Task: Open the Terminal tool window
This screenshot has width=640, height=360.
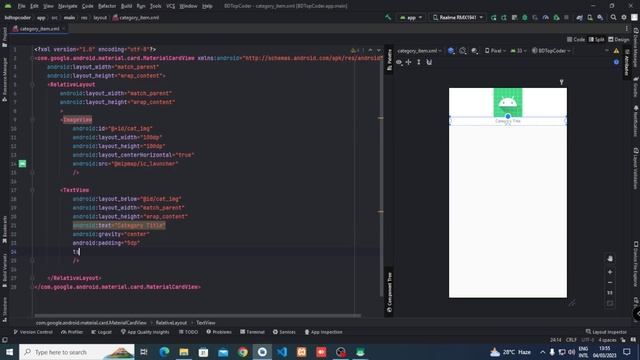Action: [252, 332]
